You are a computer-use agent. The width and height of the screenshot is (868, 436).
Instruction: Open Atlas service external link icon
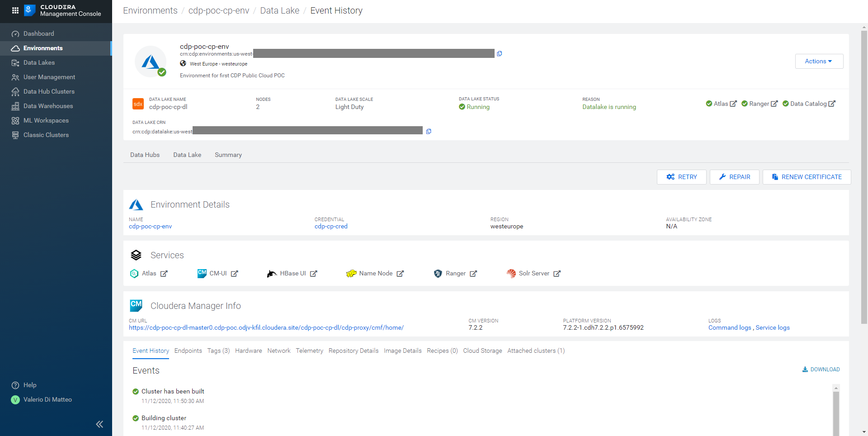pos(164,274)
